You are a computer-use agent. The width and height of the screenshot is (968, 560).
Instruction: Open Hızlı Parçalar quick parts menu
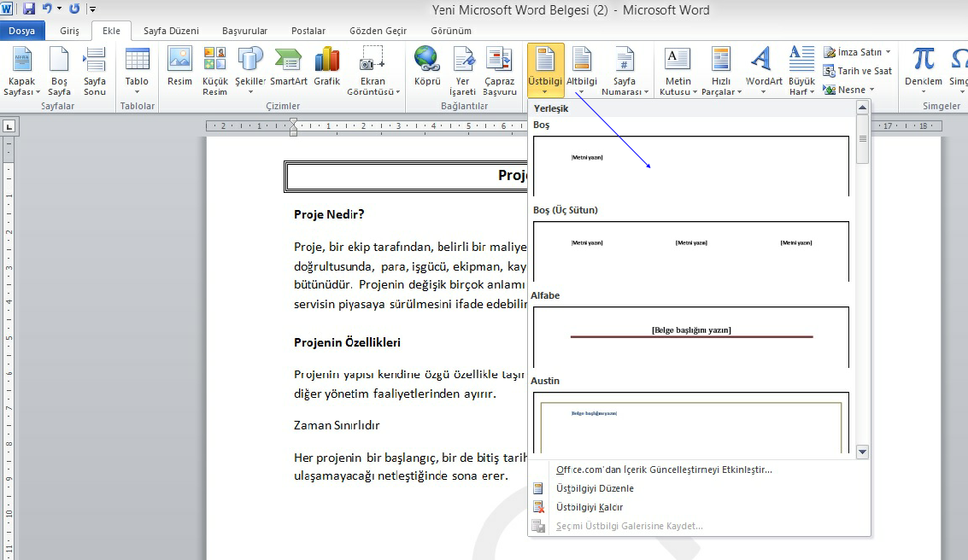coord(721,71)
